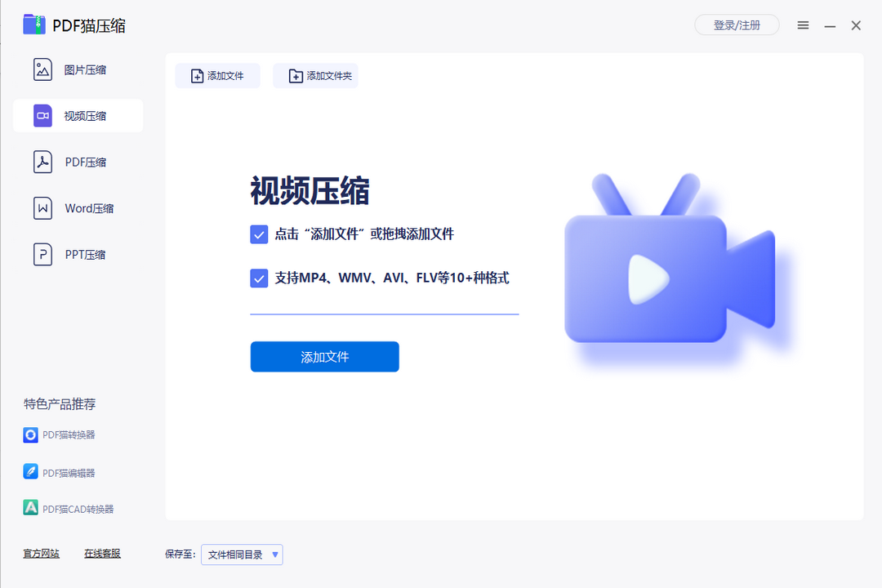Image resolution: width=882 pixels, height=588 pixels.
Task: Click the 登录/注册 button
Action: 737,24
